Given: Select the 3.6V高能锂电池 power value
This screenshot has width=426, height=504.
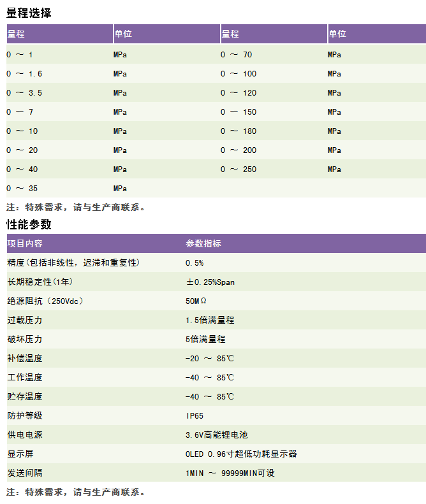Looking at the screenshot, I should pos(216,435).
